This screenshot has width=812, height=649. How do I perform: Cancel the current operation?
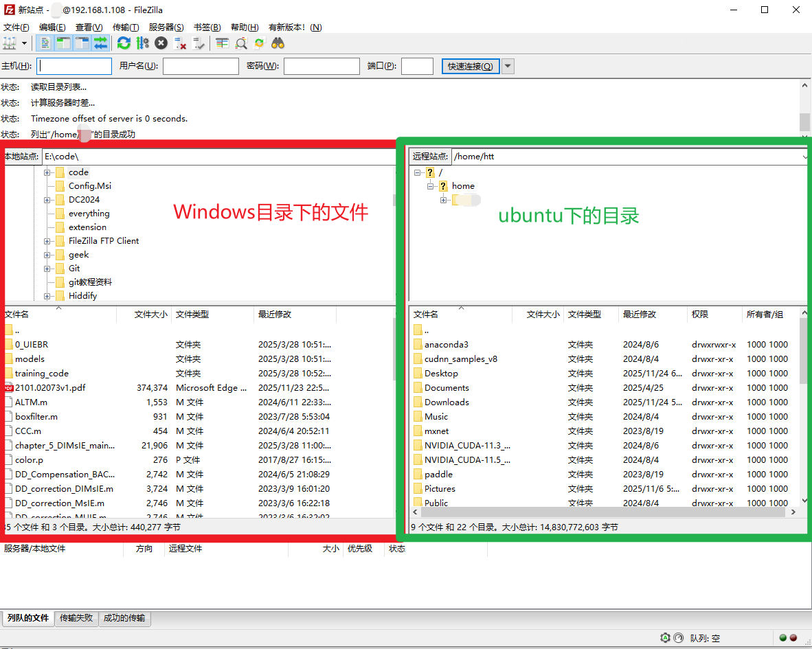161,43
